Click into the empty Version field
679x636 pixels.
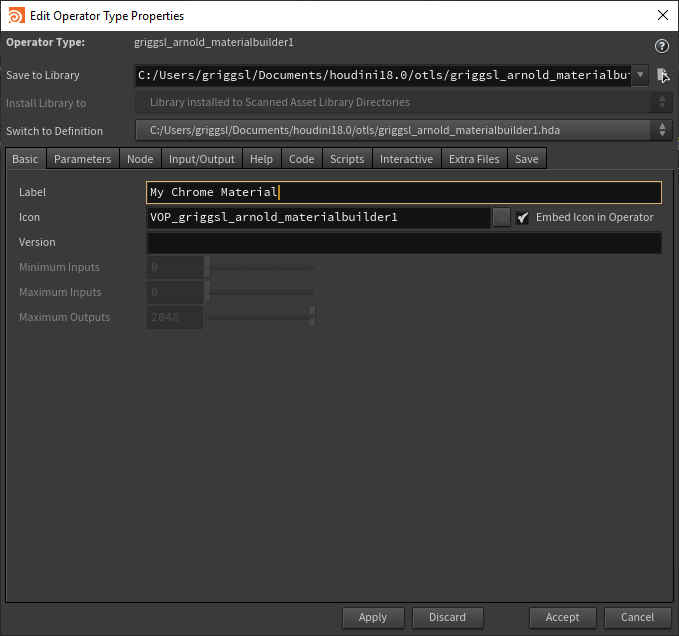pos(404,242)
